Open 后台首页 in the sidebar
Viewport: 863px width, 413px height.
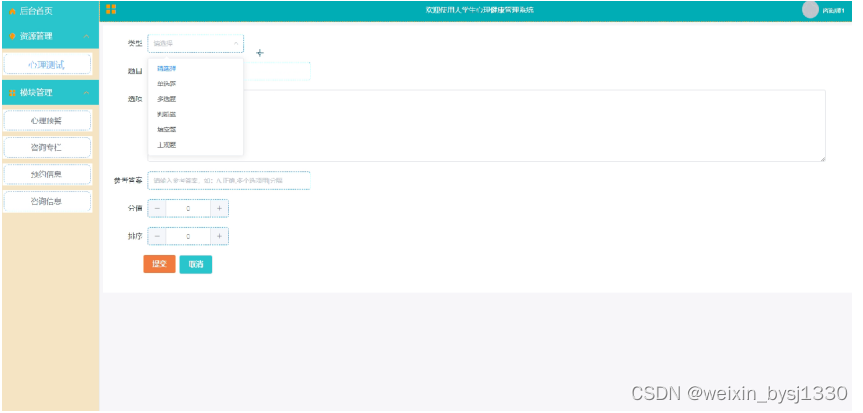36,12
